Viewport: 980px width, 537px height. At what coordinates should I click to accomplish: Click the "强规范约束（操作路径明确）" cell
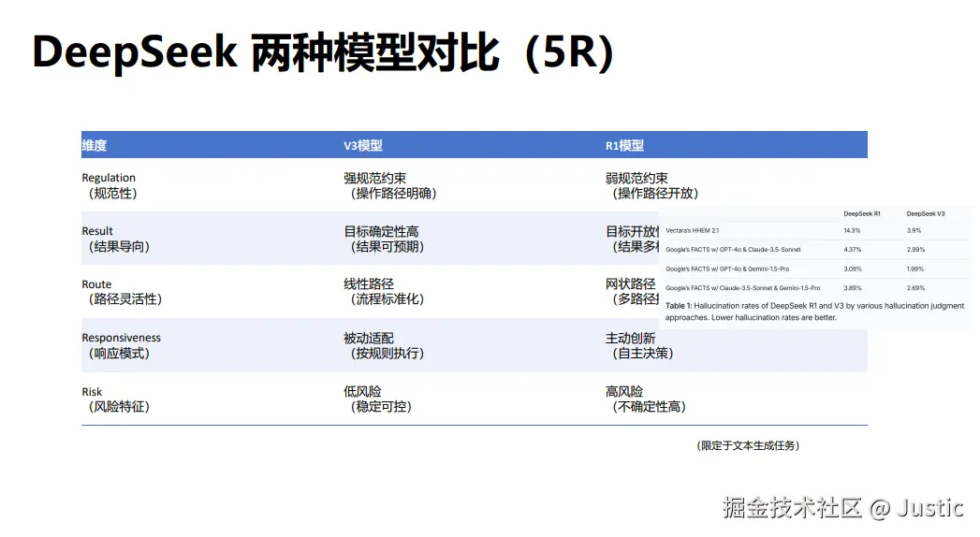pyautogui.click(x=390, y=185)
